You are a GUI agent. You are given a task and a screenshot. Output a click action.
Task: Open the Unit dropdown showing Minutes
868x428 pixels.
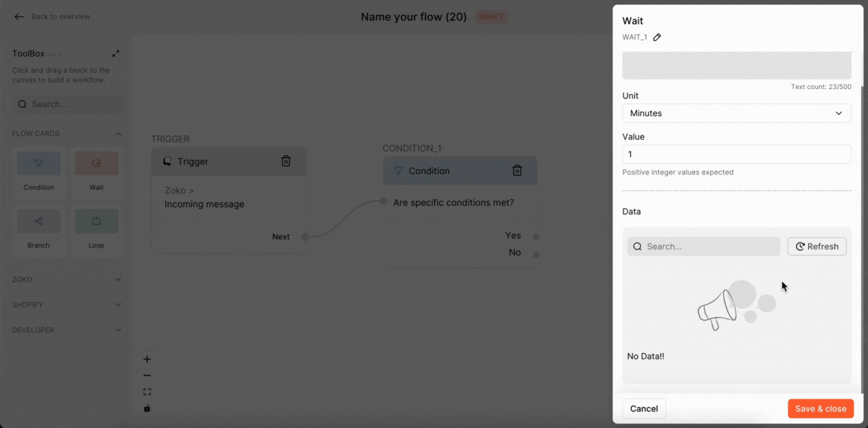click(736, 113)
